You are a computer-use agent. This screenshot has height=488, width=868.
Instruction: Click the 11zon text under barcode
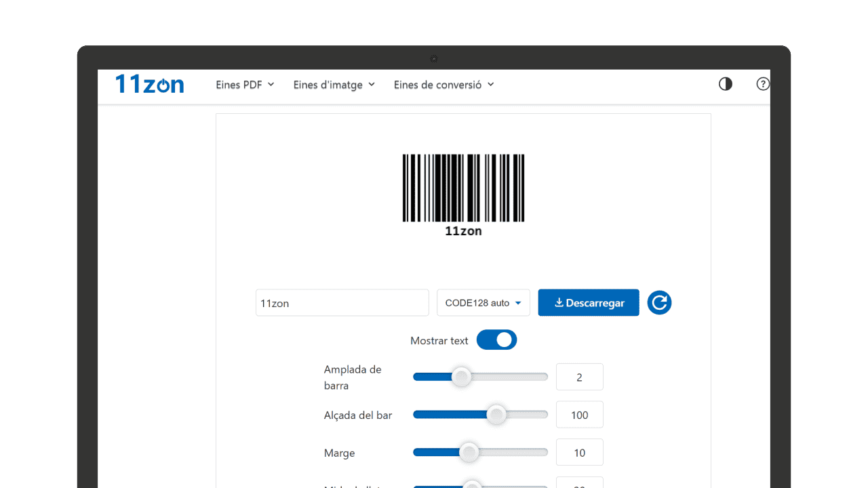tap(463, 231)
